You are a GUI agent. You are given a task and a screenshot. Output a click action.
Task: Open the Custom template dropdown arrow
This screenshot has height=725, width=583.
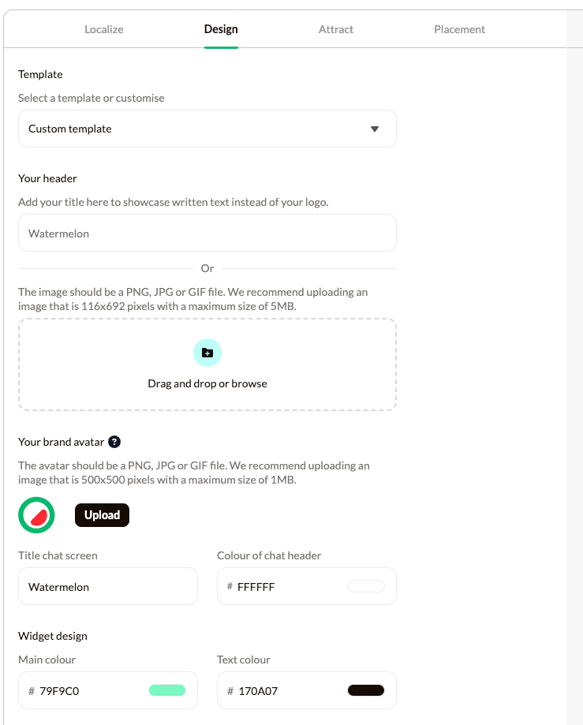[x=374, y=129]
